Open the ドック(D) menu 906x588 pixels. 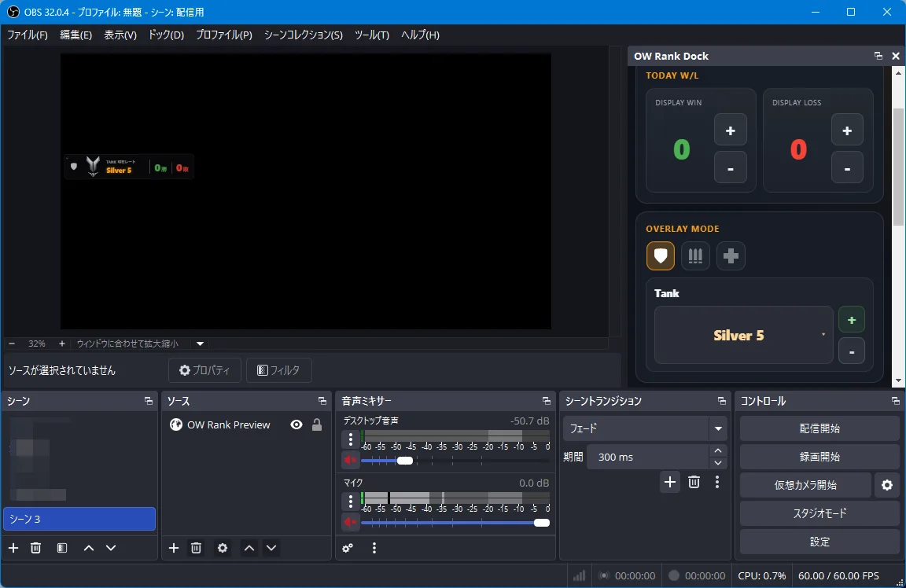pyautogui.click(x=166, y=35)
